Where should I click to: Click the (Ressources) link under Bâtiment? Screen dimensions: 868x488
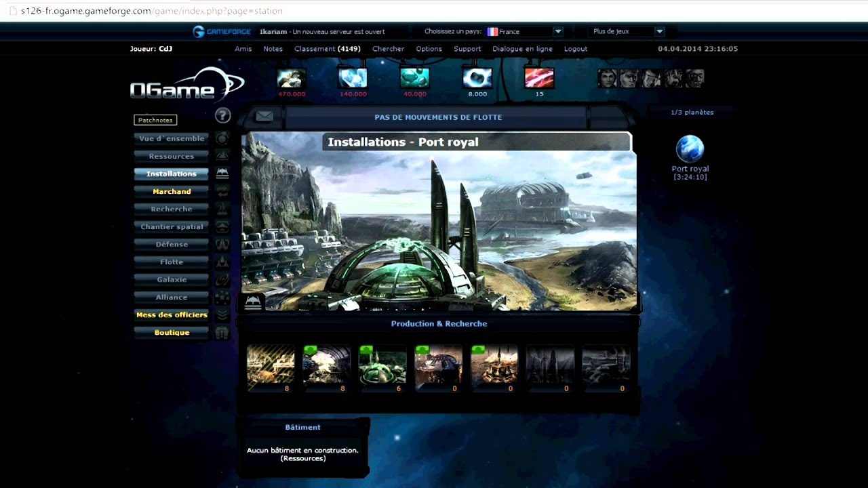click(303, 458)
